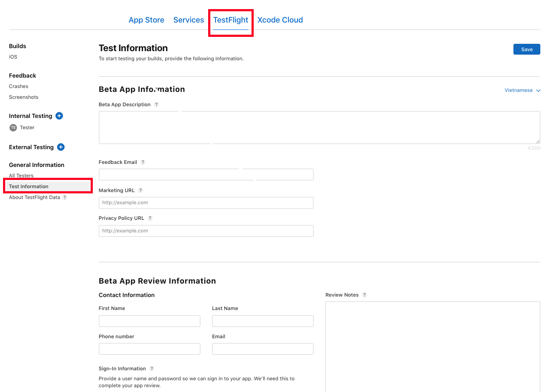Image resolution: width=549 pixels, height=392 pixels.
Task: Click help icon beside About TestFlight Data
Action: coord(65,197)
